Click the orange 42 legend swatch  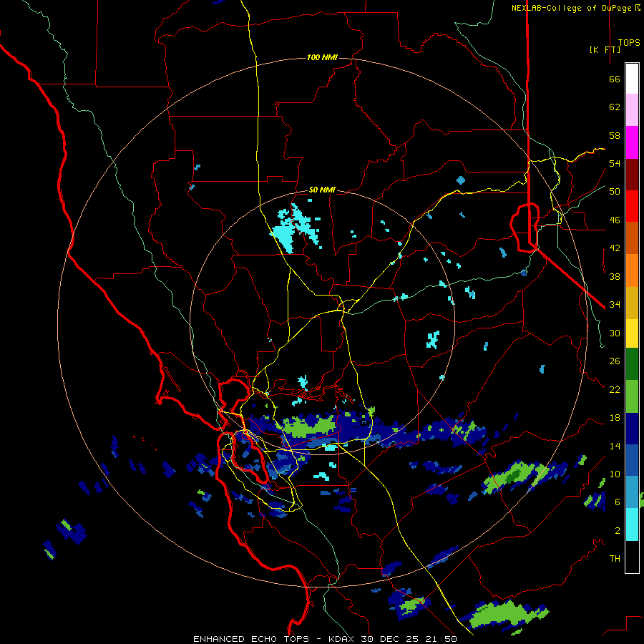click(632, 270)
